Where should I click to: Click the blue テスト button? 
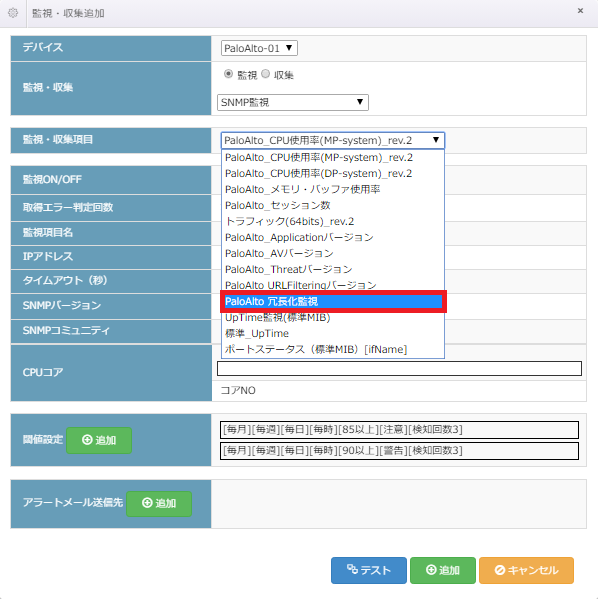coord(369,570)
